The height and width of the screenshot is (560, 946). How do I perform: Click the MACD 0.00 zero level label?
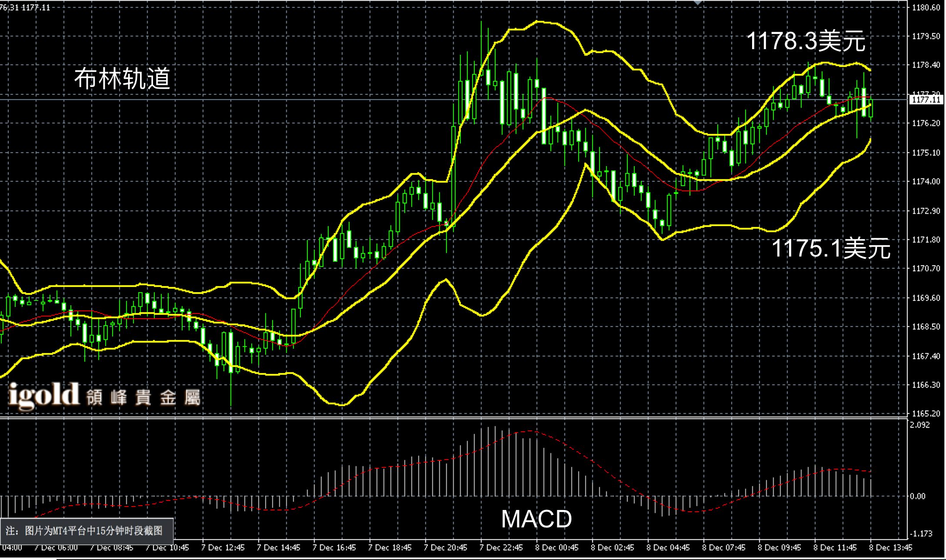pos(918,496)
